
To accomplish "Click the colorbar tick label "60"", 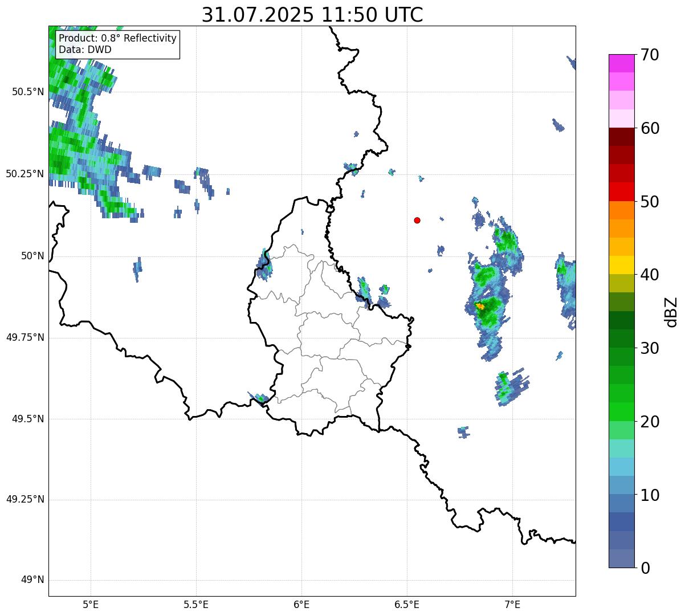I will (x=650, y=128).
